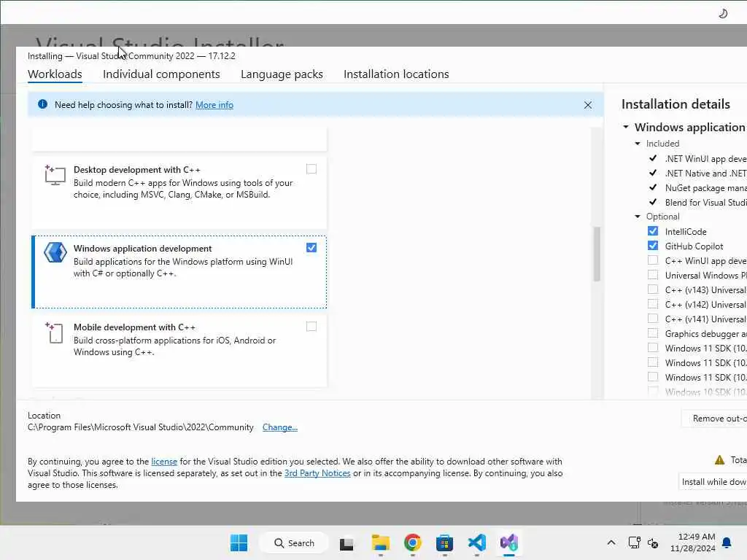Open Microsoft Store from taskbar
Viewport: 747px width, 560px height.
click(444, 542)
